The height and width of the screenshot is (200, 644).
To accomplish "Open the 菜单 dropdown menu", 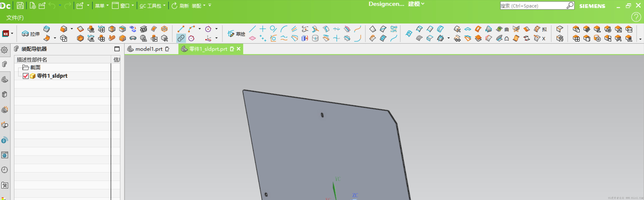I will click(x=101, y=6).
